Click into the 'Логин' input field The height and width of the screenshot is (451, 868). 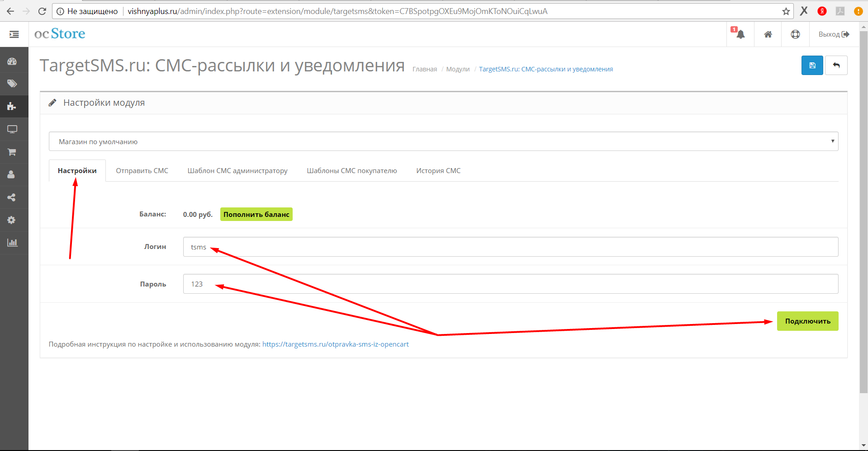[510, 247]
